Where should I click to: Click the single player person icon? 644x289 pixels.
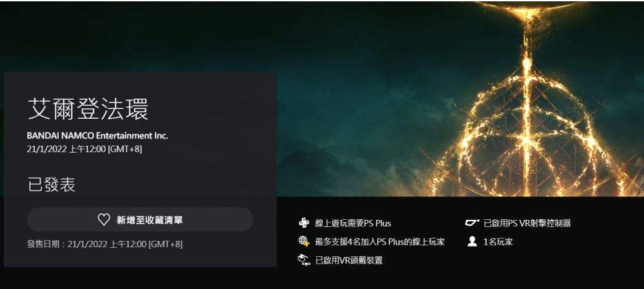pyautogui.click(x=472, y=241)
